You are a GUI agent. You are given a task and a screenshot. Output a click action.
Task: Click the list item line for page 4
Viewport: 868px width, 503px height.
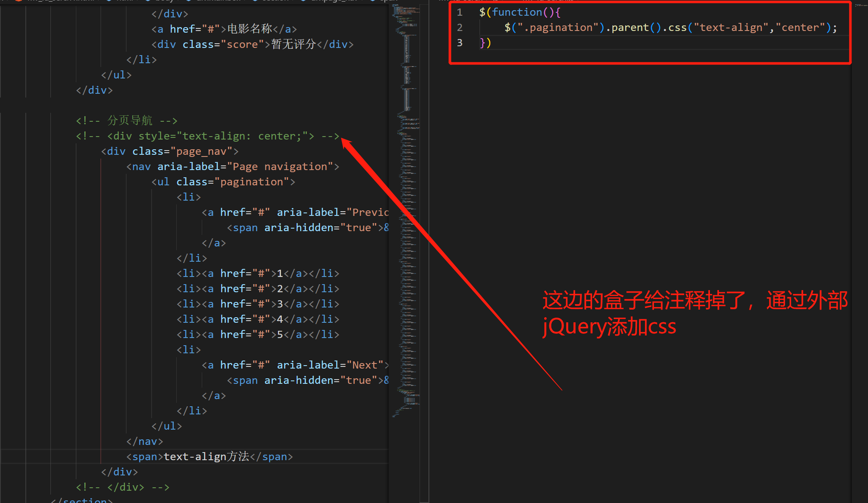(258, 319)
